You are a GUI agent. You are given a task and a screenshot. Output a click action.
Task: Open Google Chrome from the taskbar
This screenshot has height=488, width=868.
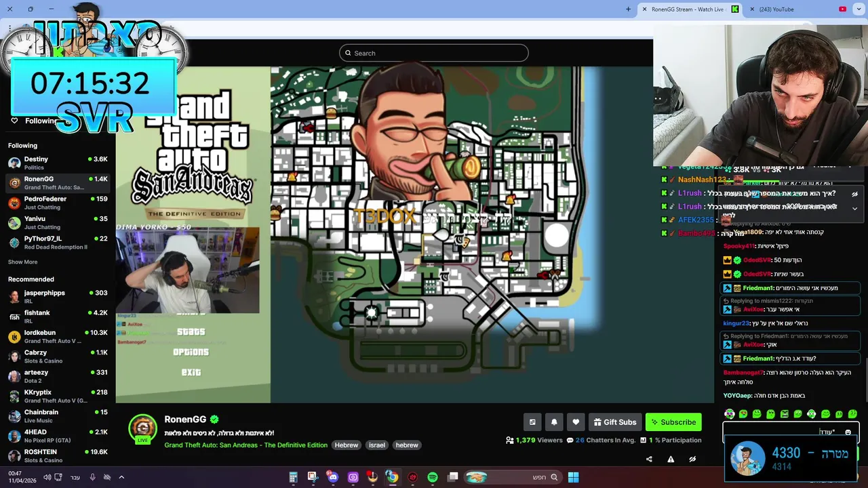[x=392, y=477]
